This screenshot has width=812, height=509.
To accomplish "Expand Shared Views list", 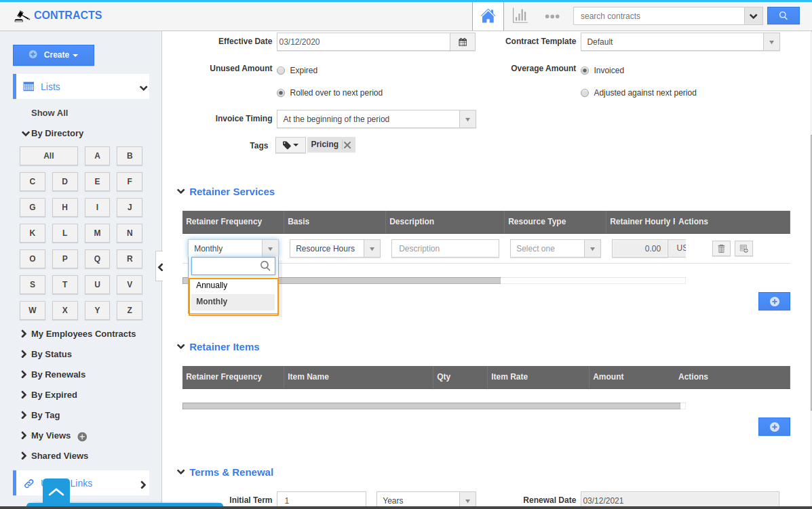I will coord(24,455).
